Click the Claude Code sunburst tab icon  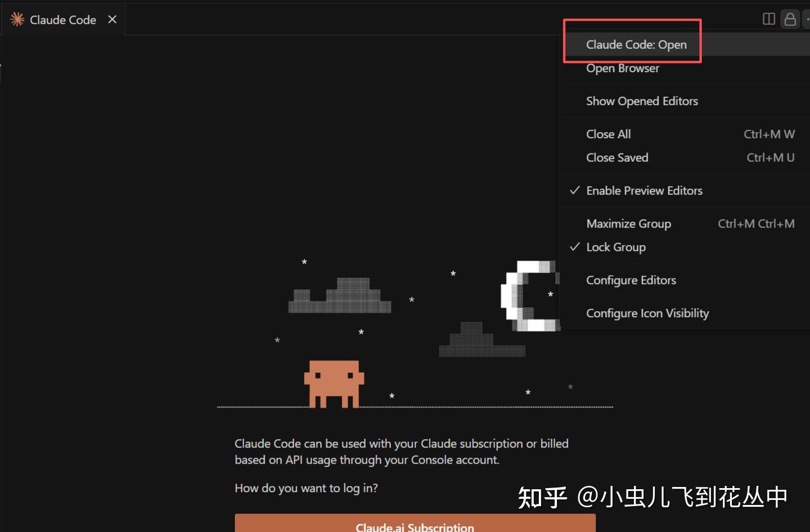pos(17,20)
